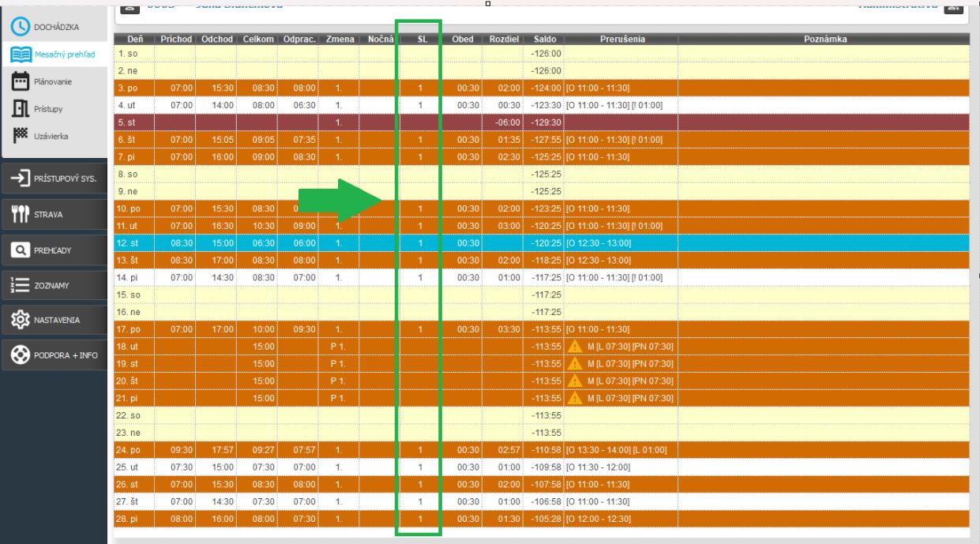Open the Dochádzka clock icon section

coord(17,27)
